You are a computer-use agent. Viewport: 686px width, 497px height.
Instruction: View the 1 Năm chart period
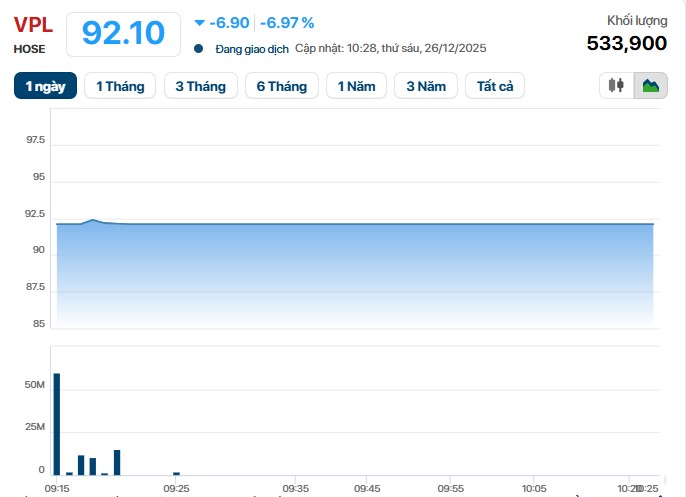pos(356,87)
